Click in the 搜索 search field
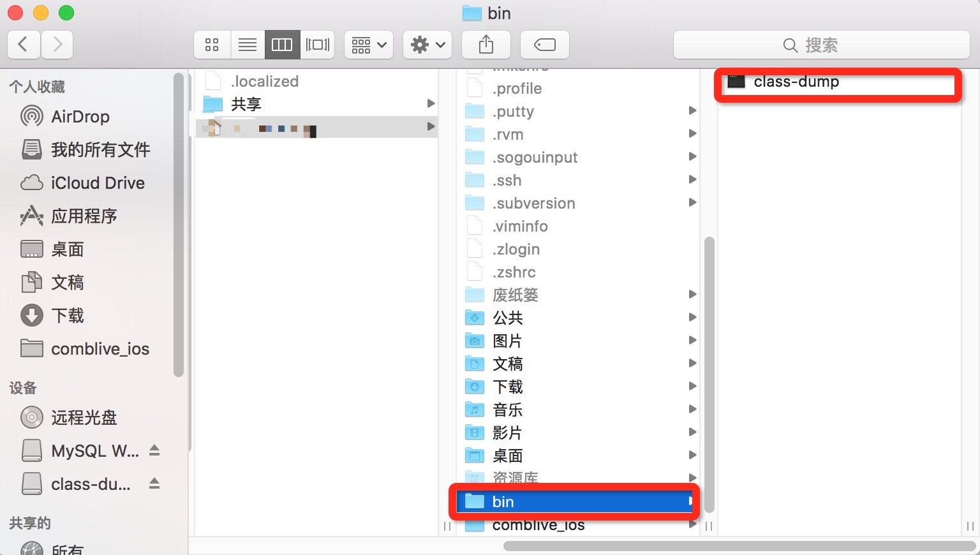 (x=822, y=45)
